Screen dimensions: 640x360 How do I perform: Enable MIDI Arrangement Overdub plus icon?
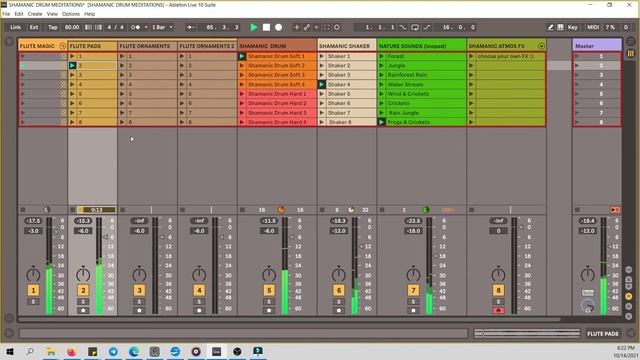297,27
